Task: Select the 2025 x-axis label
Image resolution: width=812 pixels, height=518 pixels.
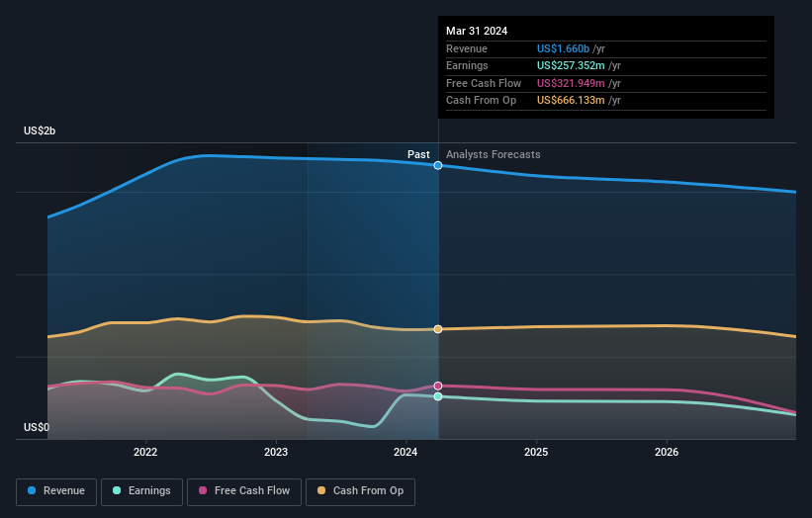Action: 536,452
